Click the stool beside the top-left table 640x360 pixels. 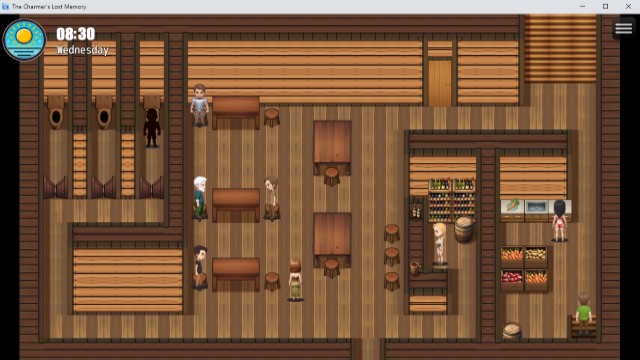[x=271, y=117]
